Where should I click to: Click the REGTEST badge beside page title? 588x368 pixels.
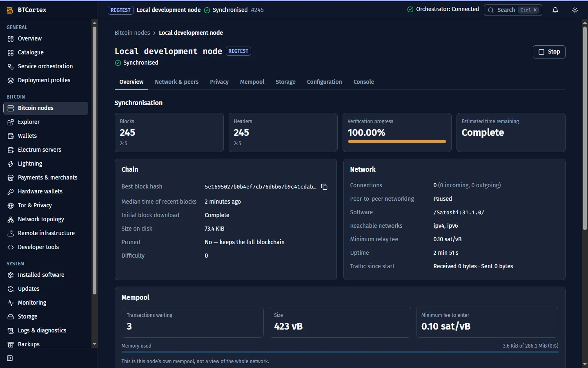coord(238,51)
